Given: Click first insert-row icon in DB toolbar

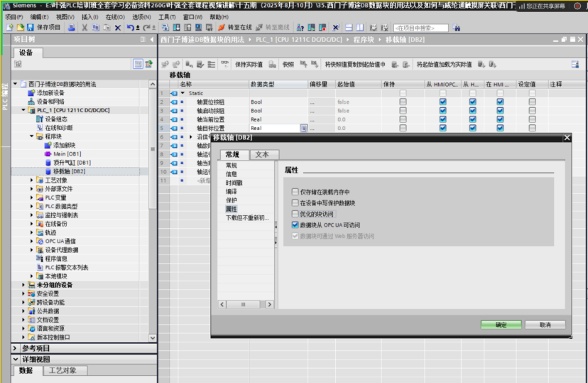Looking at the screenshot, I should [x=165, y=65].
